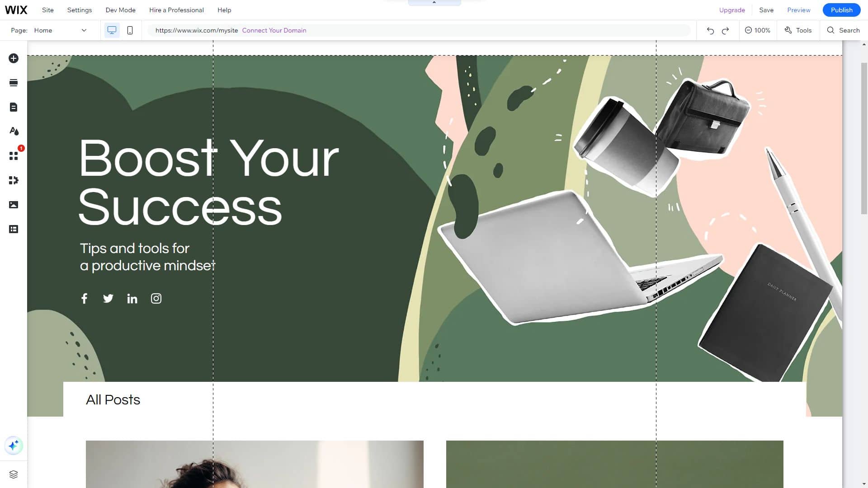
Task: Switch to desktop editor view
Action: point(112,30)
